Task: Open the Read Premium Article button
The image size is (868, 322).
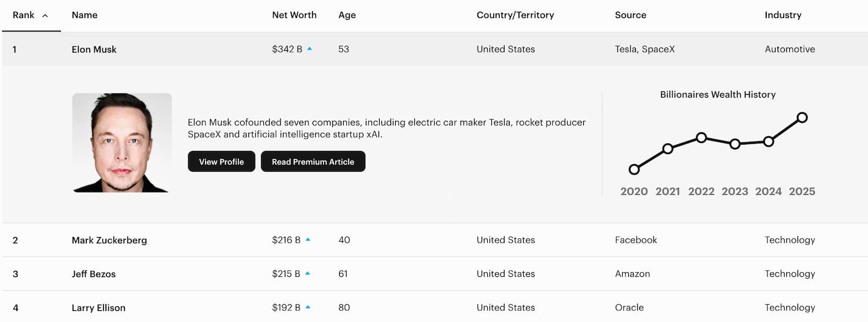Action: pyautogui.click(x=313, y=161)
